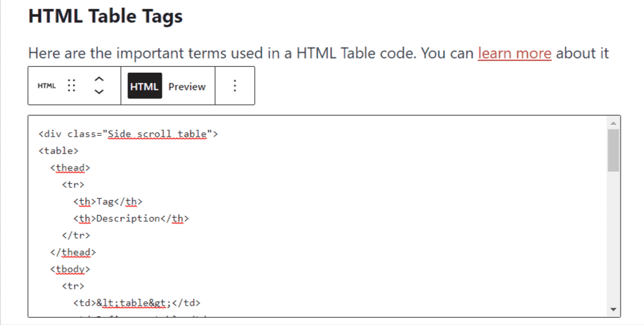Place cursor in the div class line

tap(128, 134)
